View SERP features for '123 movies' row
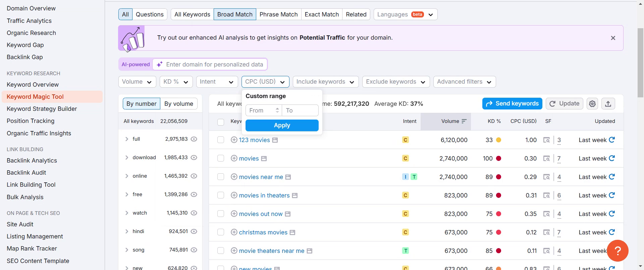The image size is (644, 270). [547, 140]
